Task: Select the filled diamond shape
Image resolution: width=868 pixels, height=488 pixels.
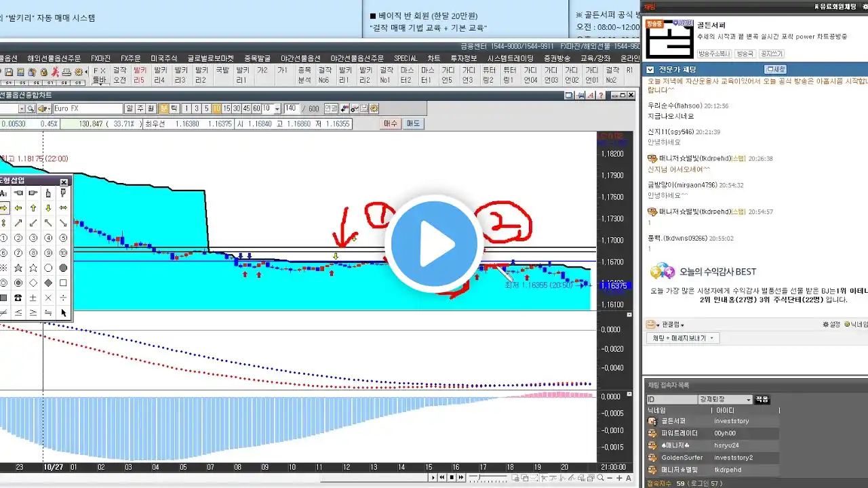Action: [48, 283]
